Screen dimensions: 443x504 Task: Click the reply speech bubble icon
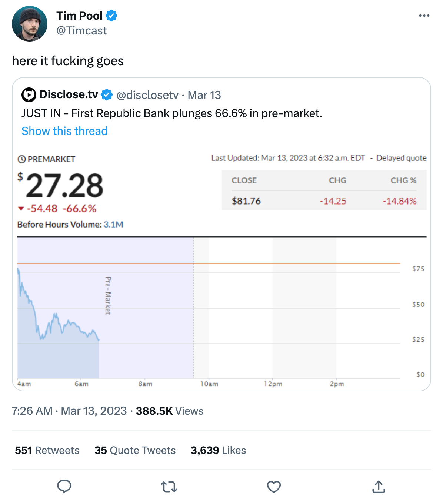[x=64, y=487]
